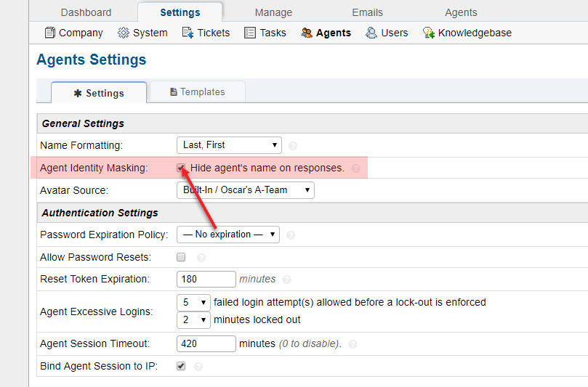
Task: Enable Allow Password Resets checkbox
Action: 181,257
